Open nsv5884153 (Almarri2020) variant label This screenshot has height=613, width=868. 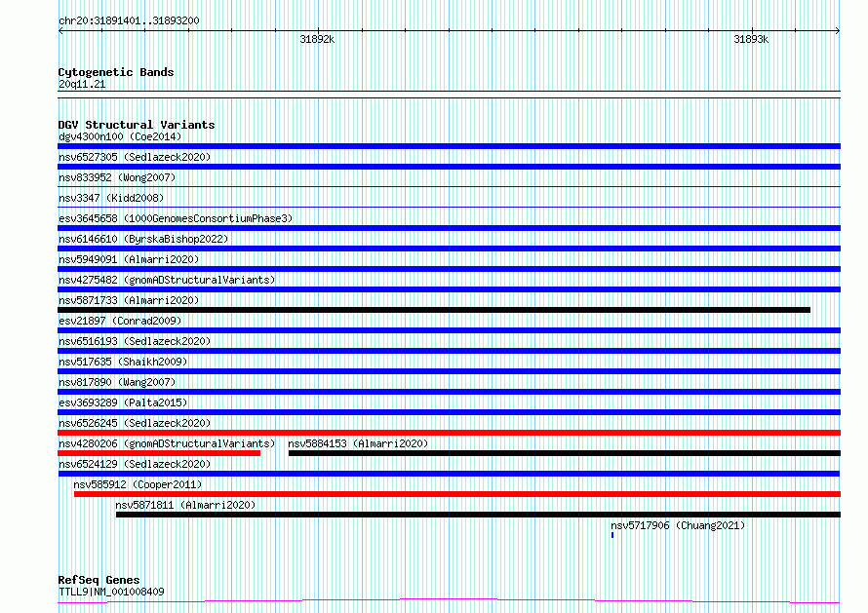click(358, 443)
